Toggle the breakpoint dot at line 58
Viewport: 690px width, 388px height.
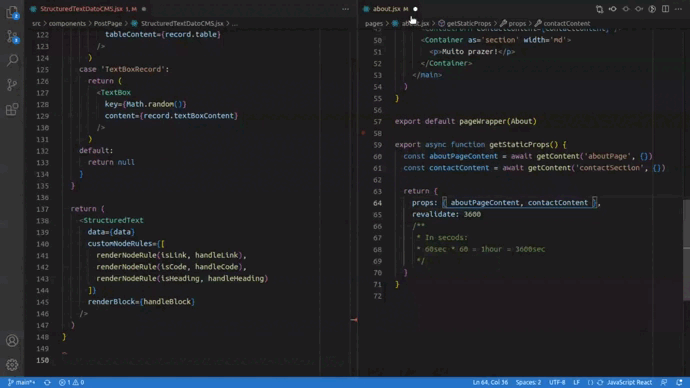[363, 132]
